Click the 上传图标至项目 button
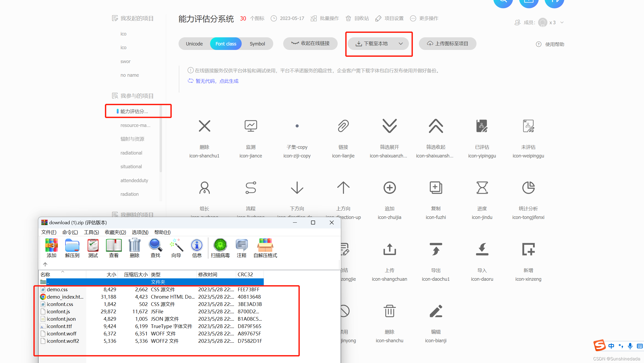644x363 pixels. pos(447,43)
